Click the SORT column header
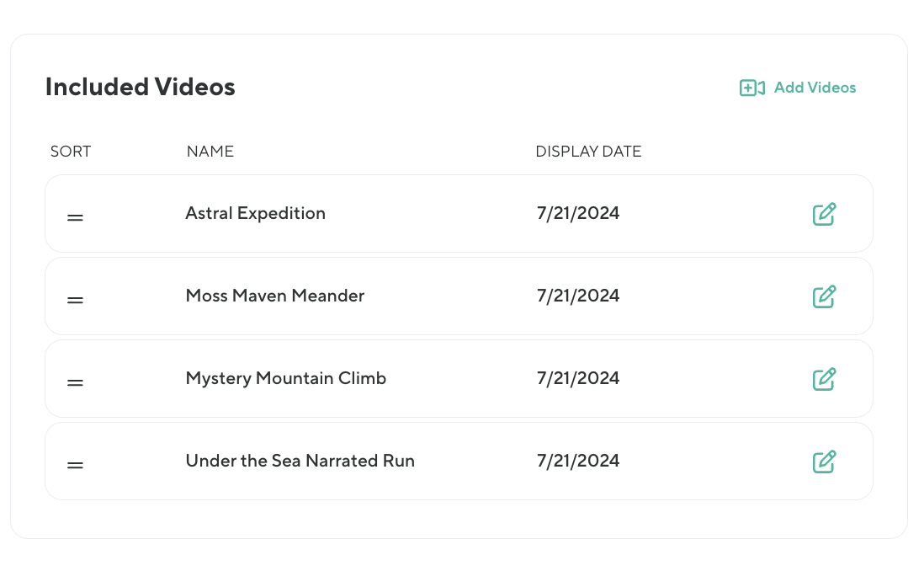This screenshot has height=571, width=924. pos(71,152)
